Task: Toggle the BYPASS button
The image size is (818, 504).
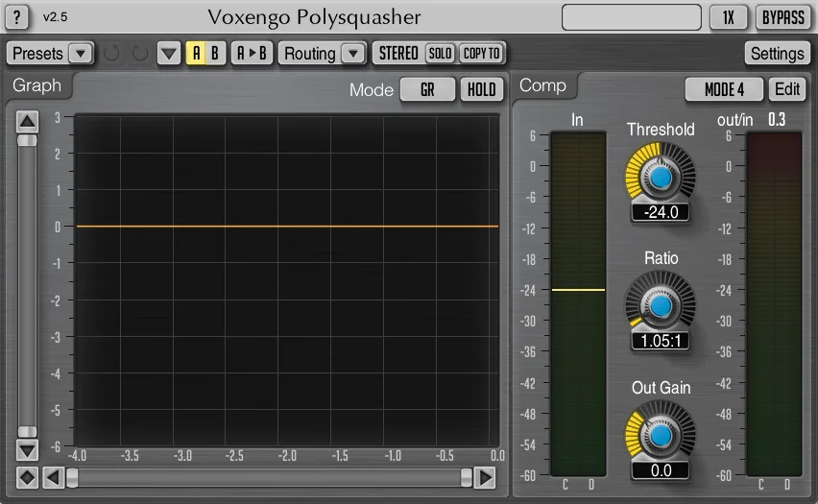Action: [783, 17]
